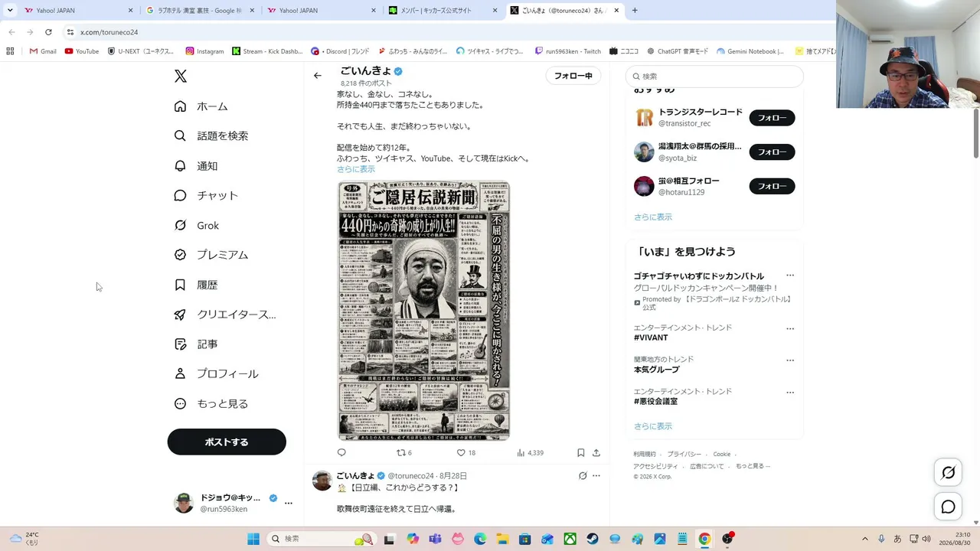Click the X 検索 search field
The image size is (980, 551).
tap(714, 76)
